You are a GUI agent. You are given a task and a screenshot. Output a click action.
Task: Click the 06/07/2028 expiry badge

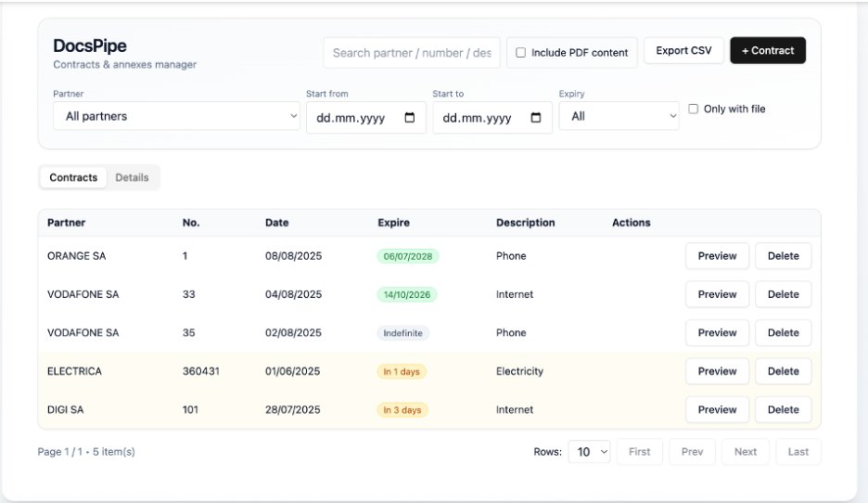[x=408, y=256]
